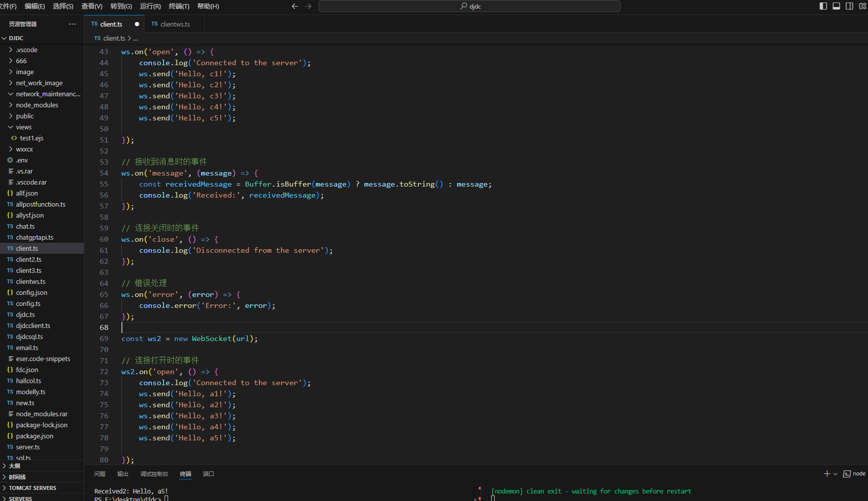Open djdcclient.ts file

click(42, 325)
